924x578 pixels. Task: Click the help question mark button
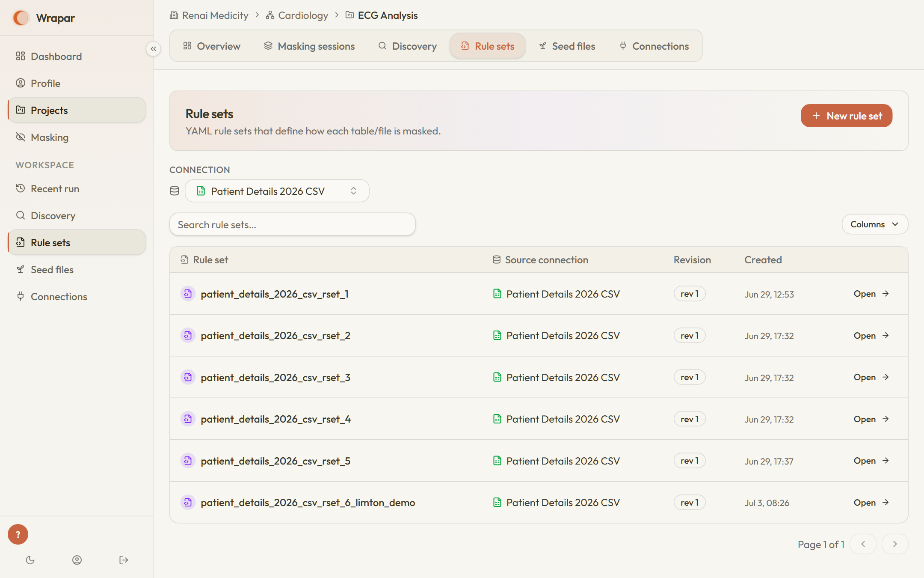[x=18, y=534]
